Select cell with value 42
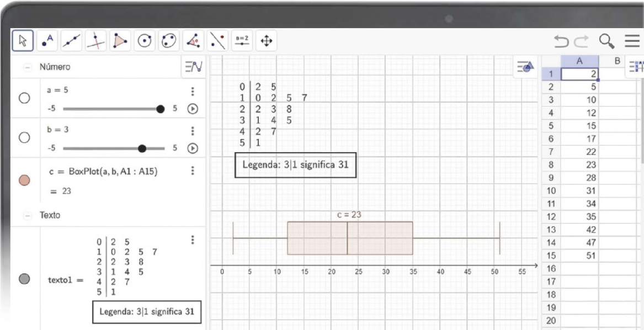 tap(579, 230)
